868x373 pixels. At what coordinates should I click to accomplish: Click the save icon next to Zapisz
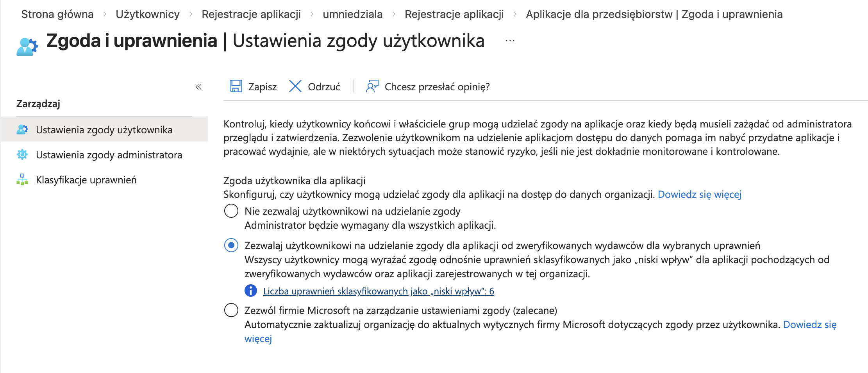[236, 86]
